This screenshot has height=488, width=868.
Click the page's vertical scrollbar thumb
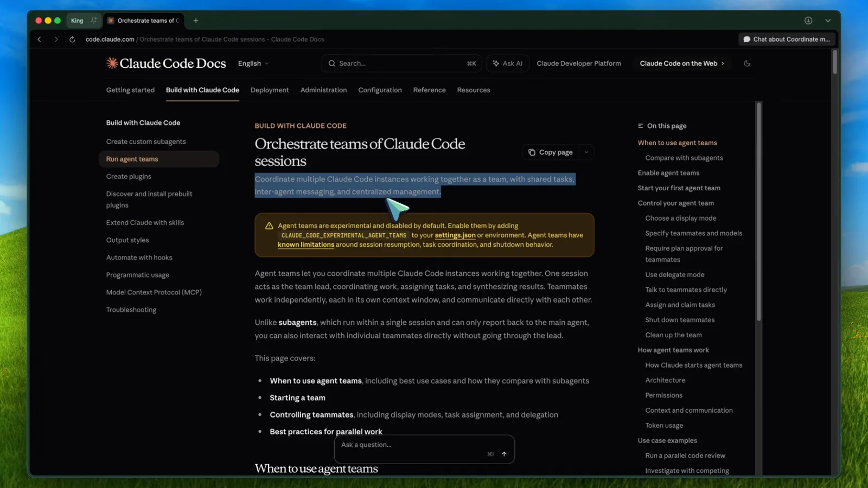point(835,62)
